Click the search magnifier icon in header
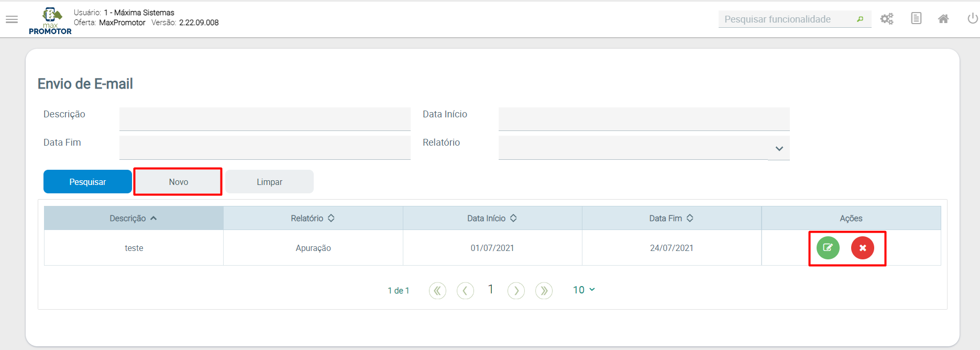980x350 pixels. tap(860, 19)
